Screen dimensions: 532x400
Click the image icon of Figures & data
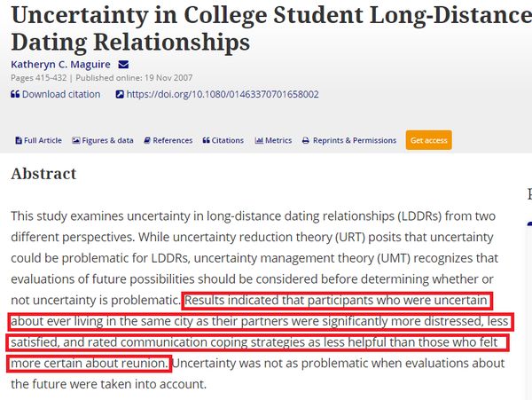point(76,140)
